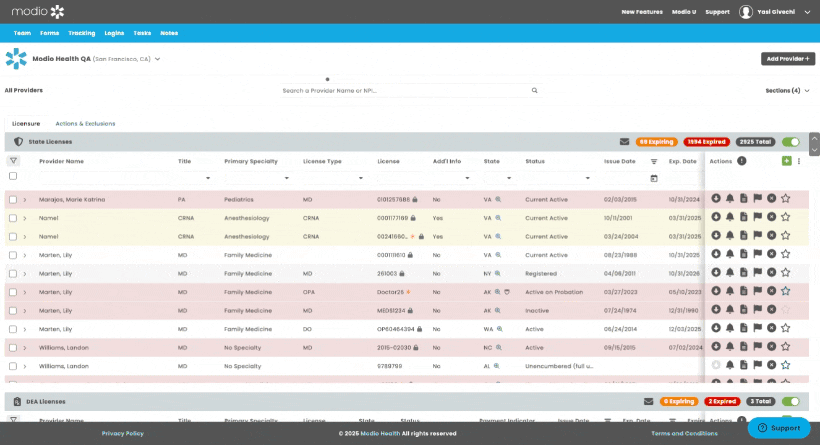Open the Tracking menu
The width and height of the screenshot is (820, 445).
82,33
